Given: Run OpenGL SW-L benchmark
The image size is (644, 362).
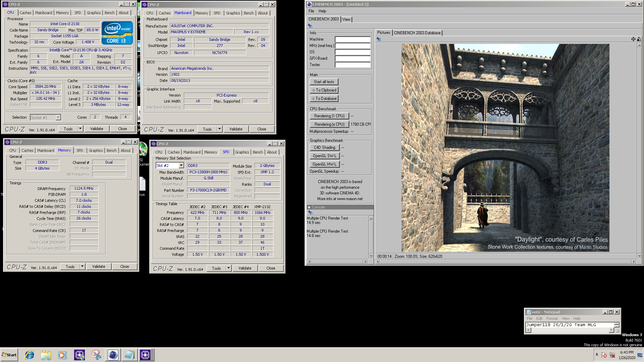Looking at the screenshot, I should click(324, 156).
